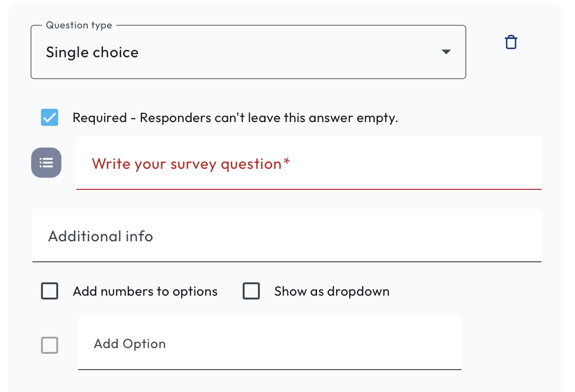575x392 pixels.
Task: Click the underline beneath Additional info
Action: pyautogui.click(x=287, y=262)
